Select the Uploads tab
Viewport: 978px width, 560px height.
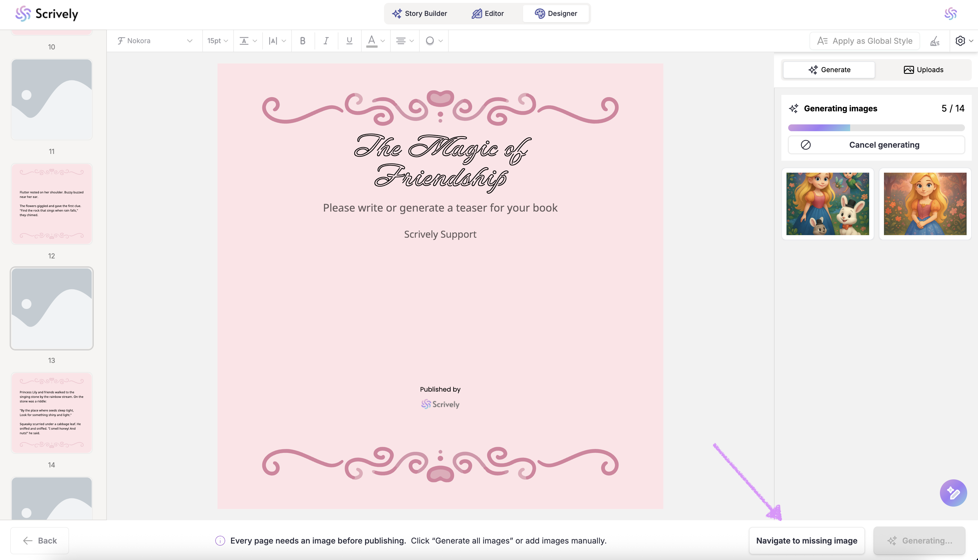click(923, 70)
